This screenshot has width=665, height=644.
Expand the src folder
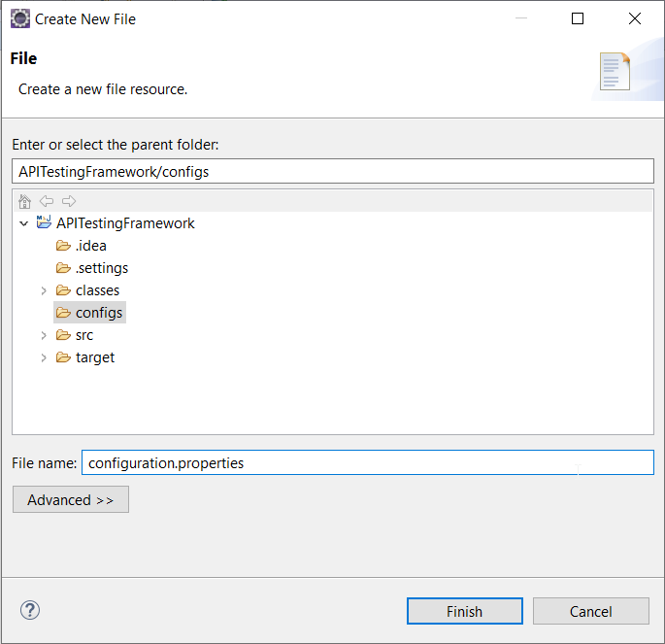click(x=44, y=335)
